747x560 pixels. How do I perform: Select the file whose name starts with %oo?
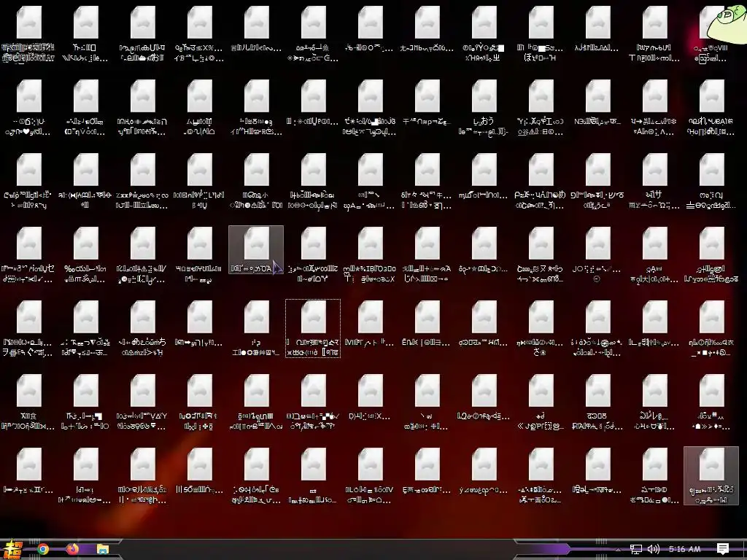[86, 256]
